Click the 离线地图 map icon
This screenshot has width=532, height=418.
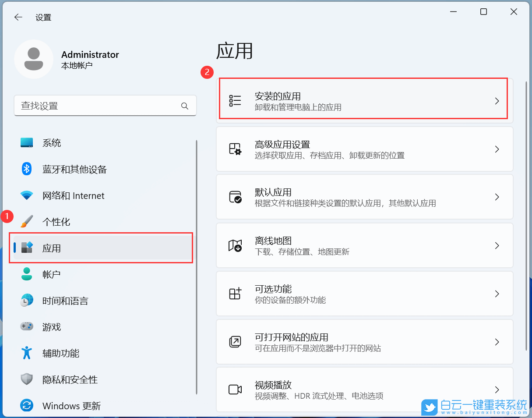235,246
